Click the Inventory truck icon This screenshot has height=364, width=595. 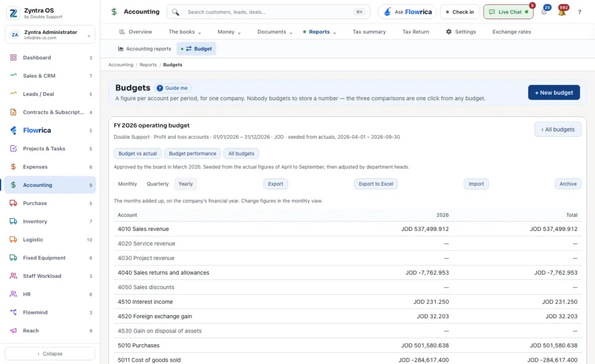pos(13,222)
